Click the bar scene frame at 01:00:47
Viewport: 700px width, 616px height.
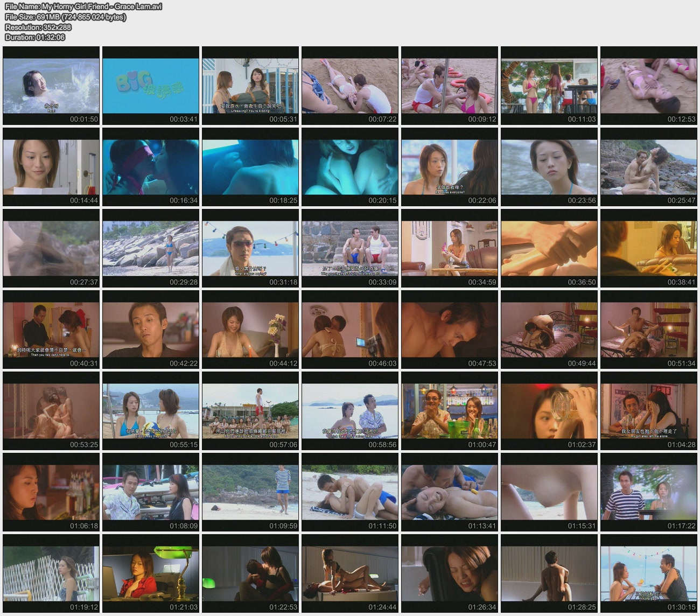(x=450, y=411)
